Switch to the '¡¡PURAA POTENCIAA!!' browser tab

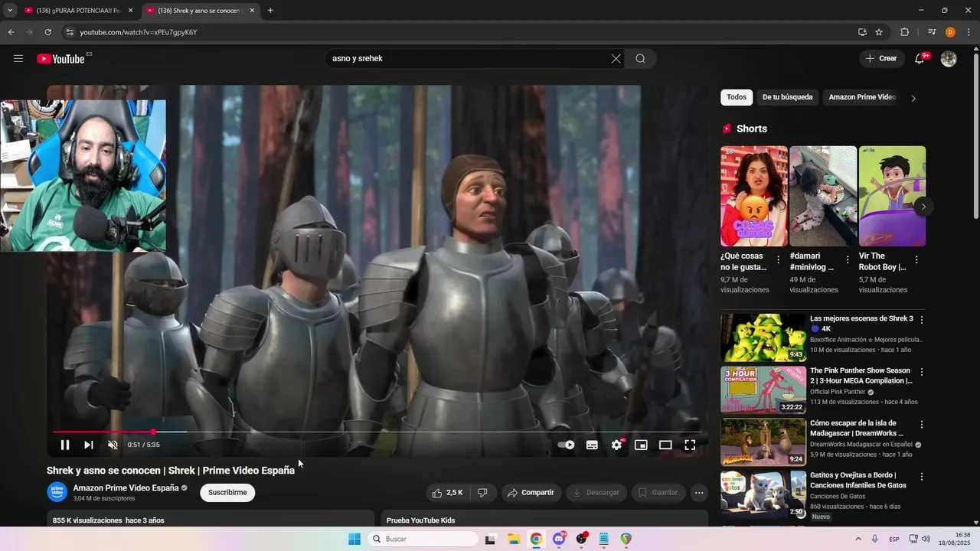78,11
